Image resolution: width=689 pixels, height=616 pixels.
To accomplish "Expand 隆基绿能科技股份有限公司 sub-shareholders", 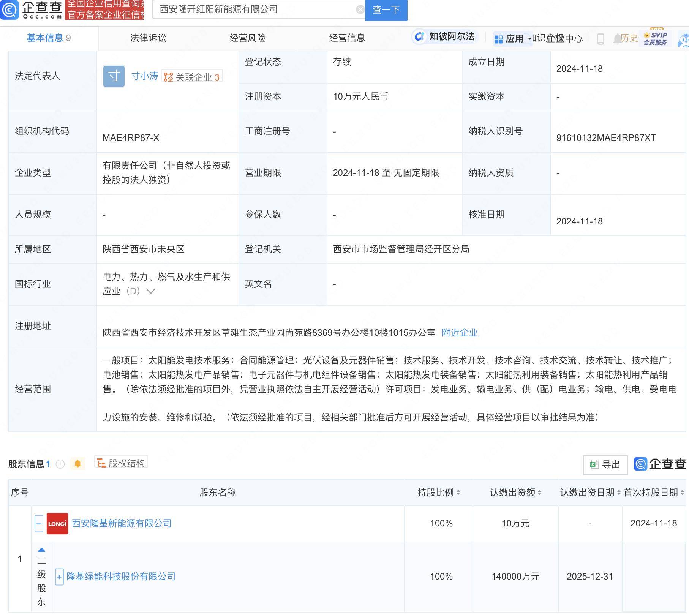I will coord(59,577).
